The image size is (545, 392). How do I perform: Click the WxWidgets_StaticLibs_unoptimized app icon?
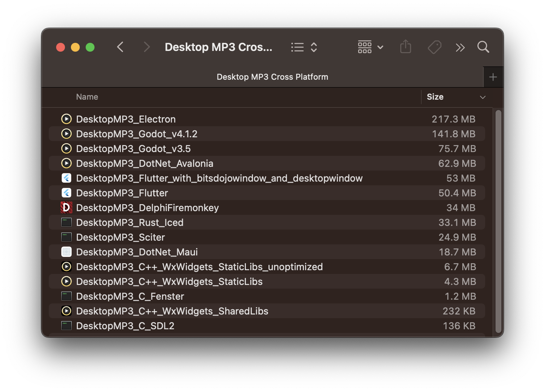pyautogui.click(x=66, y=267)
